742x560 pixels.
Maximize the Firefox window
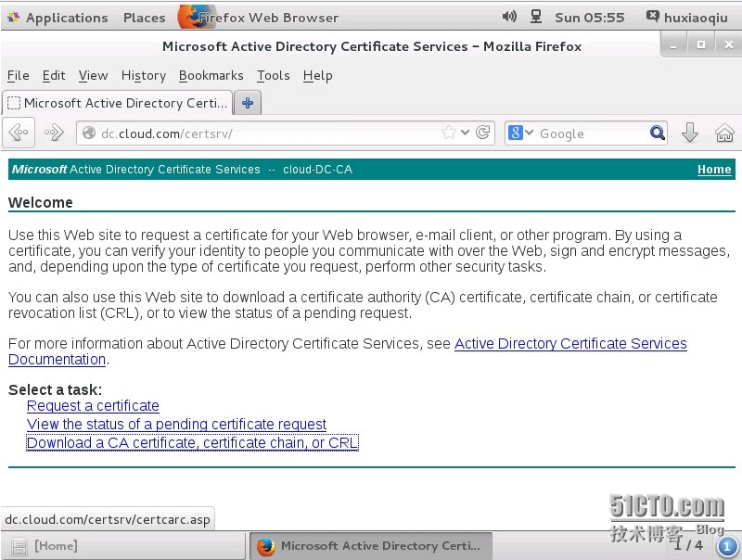(x=701, y=45)
